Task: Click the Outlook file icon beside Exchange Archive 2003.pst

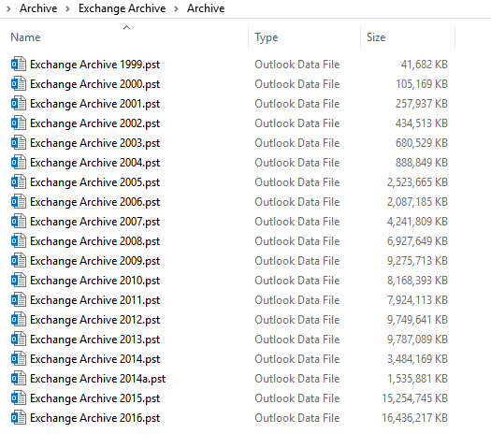Action: point(19,143)
